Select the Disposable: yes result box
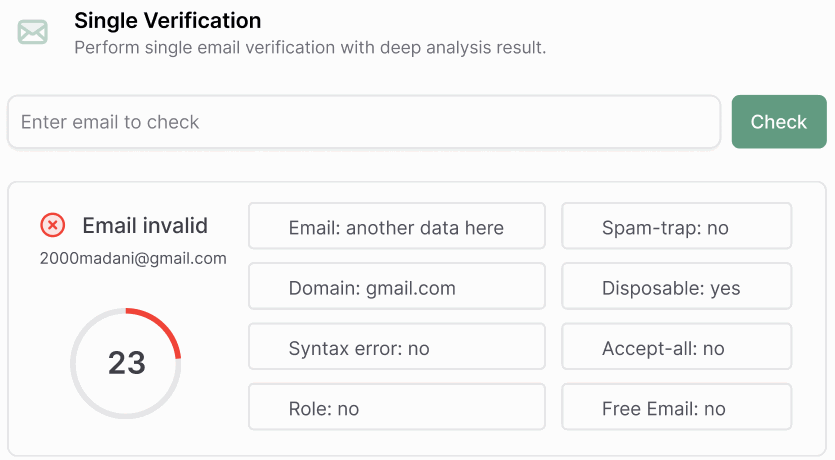This screenshot has width=835, height=460. 676,287
